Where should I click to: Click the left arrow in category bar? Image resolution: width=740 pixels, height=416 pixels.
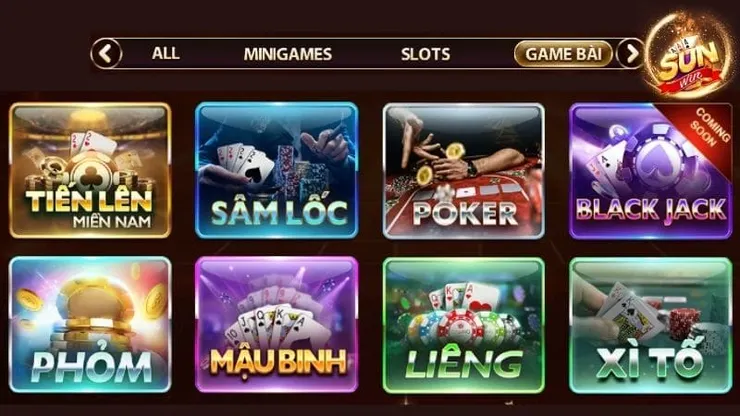pyautogui.click(x=107, y=53)
